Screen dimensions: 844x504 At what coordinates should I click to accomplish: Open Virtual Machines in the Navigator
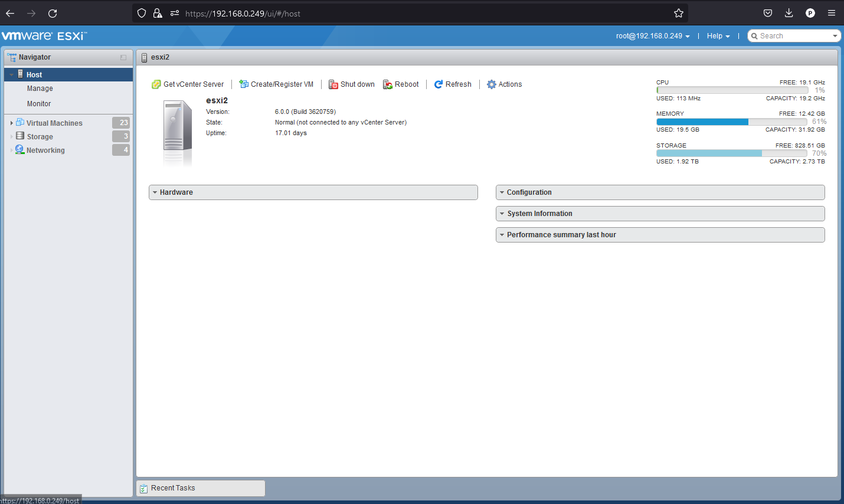tap(54, 123)
